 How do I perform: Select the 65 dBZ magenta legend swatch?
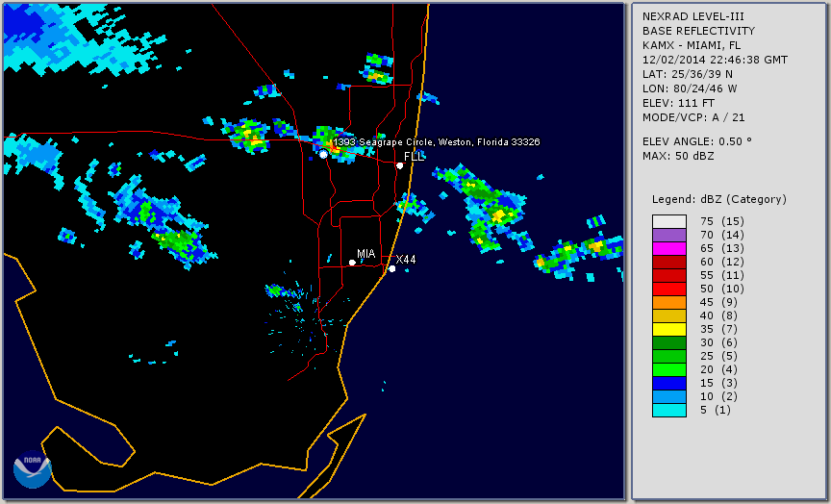tap(668, 248)
